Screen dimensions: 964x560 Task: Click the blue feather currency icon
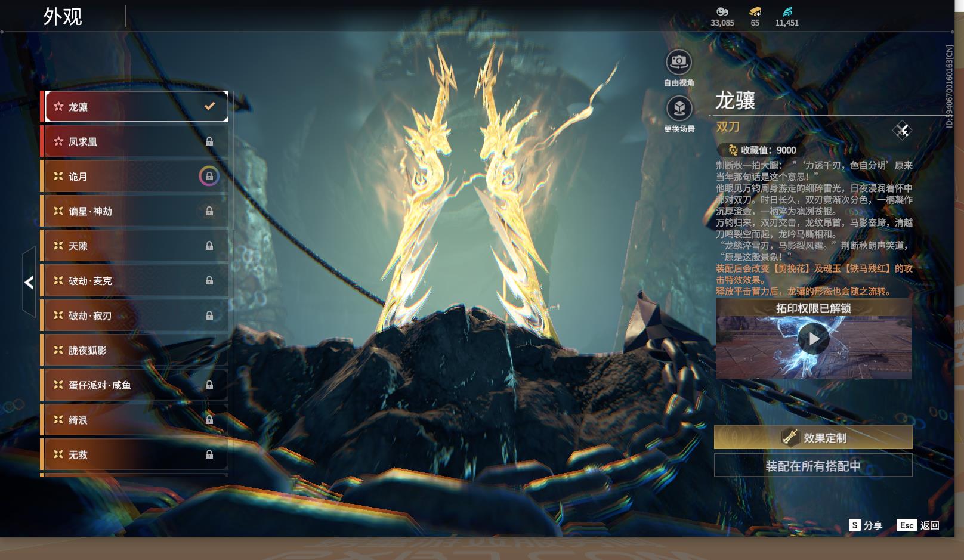tap(787, 11)
